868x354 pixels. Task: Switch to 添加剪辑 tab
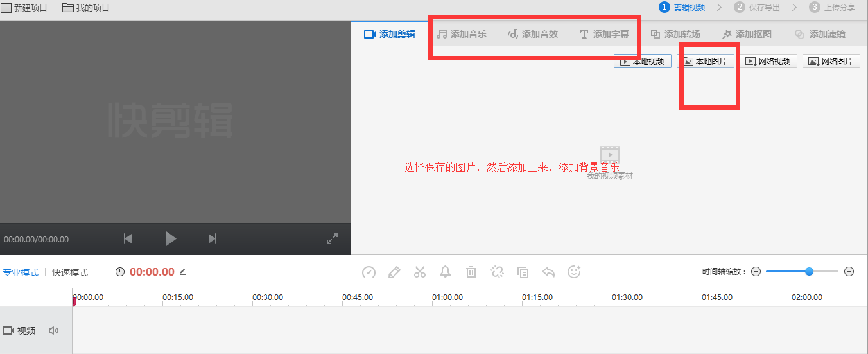click(x=390, y=34)
